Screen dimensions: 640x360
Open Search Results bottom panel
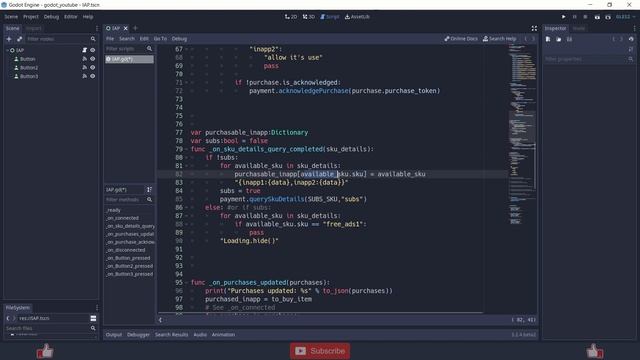pos(171,335)
